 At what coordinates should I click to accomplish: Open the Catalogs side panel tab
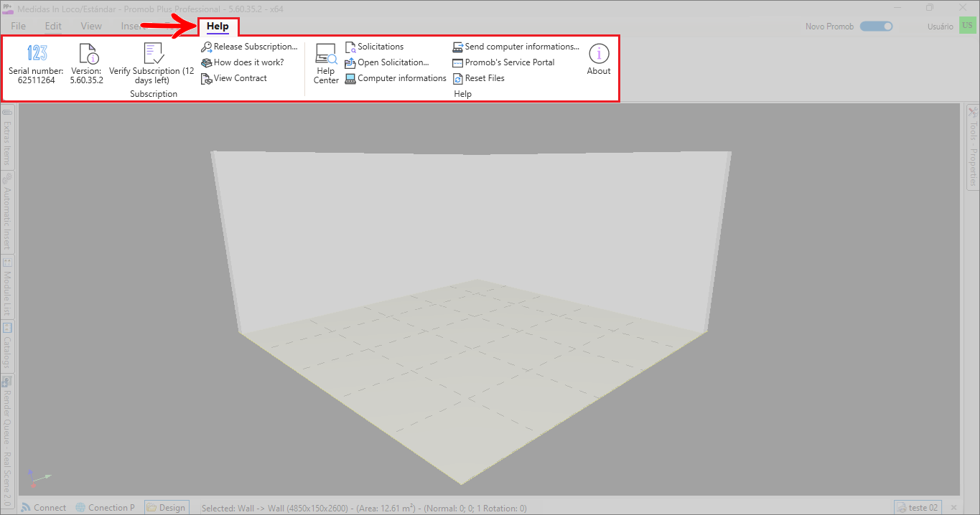(6, 346)
